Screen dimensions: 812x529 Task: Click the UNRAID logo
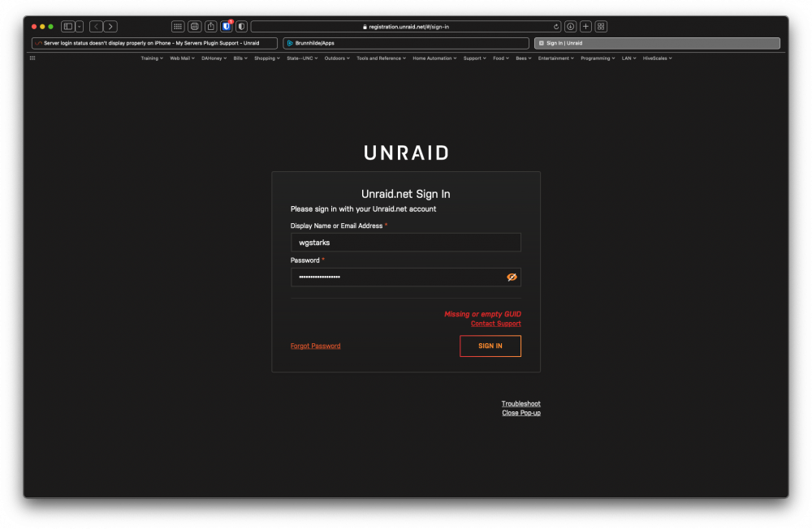click(x=406, y=153)
